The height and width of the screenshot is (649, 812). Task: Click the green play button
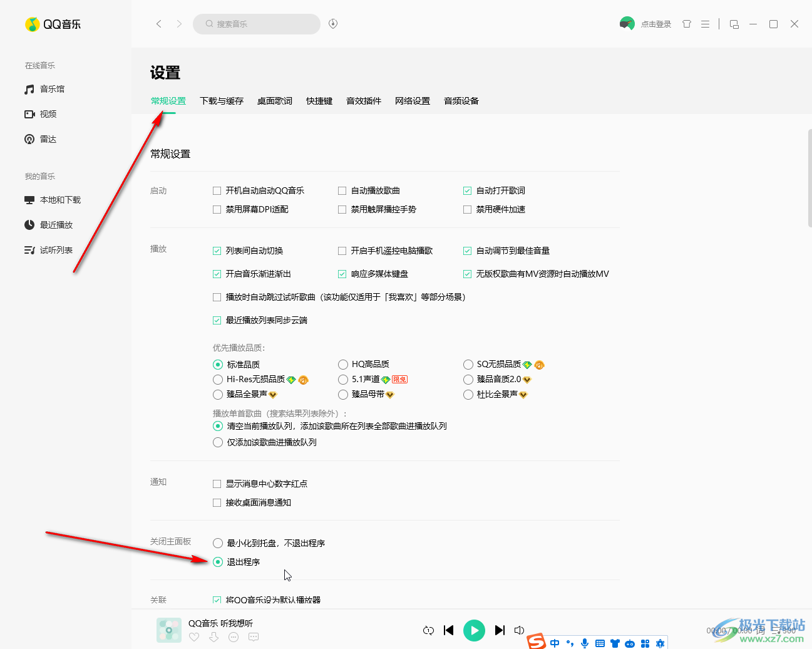pyautogui.click(x=474, y=630)
